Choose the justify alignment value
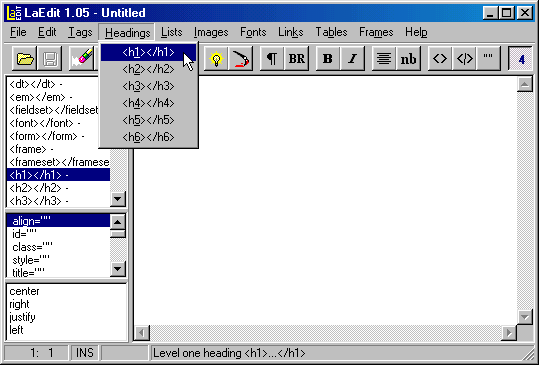The image size is (539, 365). coord(23,317)
